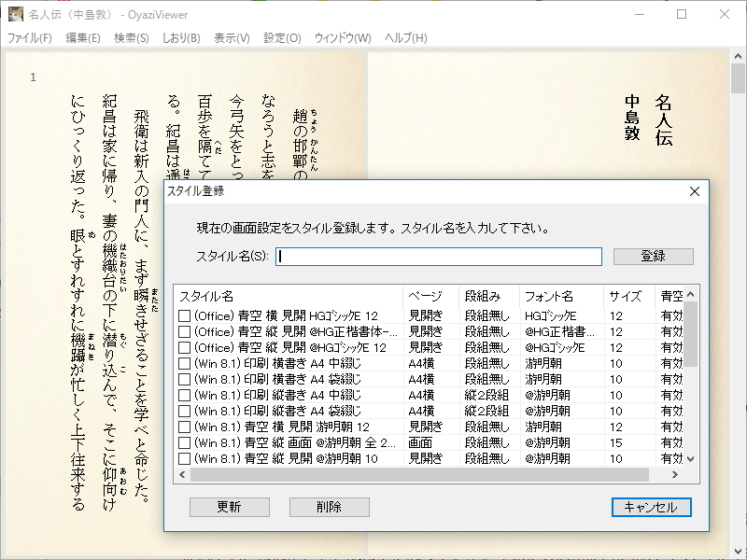Click the 更新 button
747x560 pixels.
coord(231,507)
